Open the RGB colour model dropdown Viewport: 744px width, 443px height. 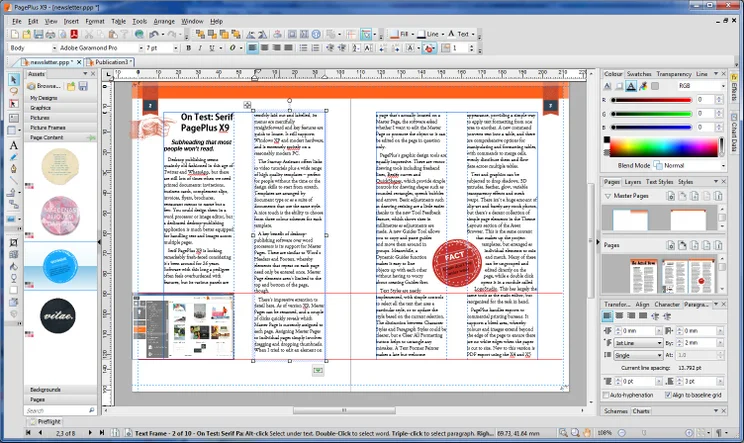click(x=723, y=86)
